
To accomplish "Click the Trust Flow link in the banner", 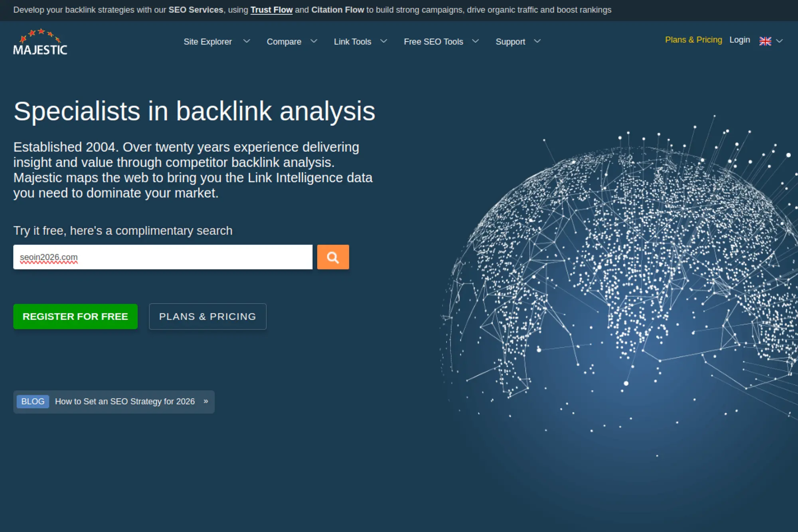I will pyautogui.click(x=271, y=10).
